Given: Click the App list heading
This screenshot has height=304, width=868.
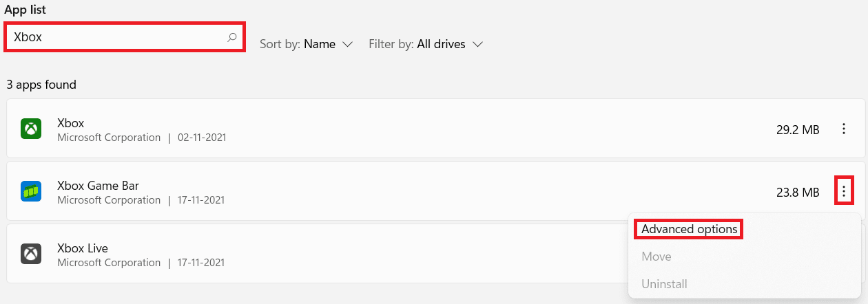Looking at the screenshot, I should (x=30, y=10).
